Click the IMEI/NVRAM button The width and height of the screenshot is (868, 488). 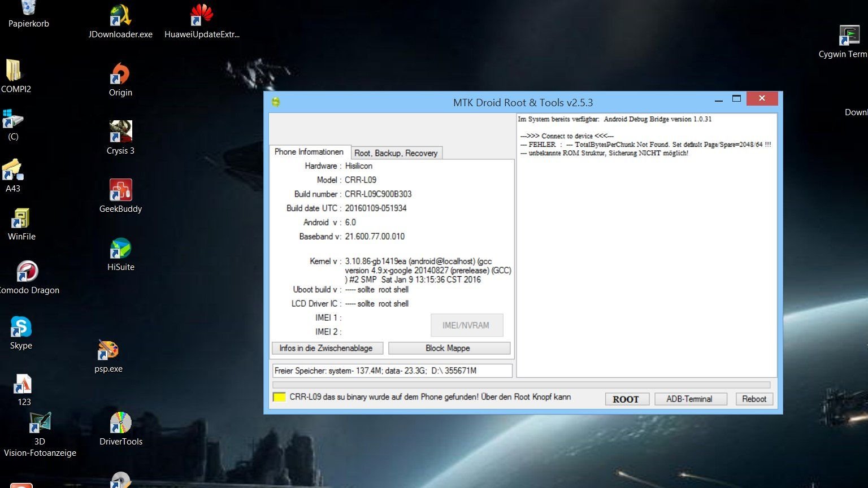pos(466,325)
